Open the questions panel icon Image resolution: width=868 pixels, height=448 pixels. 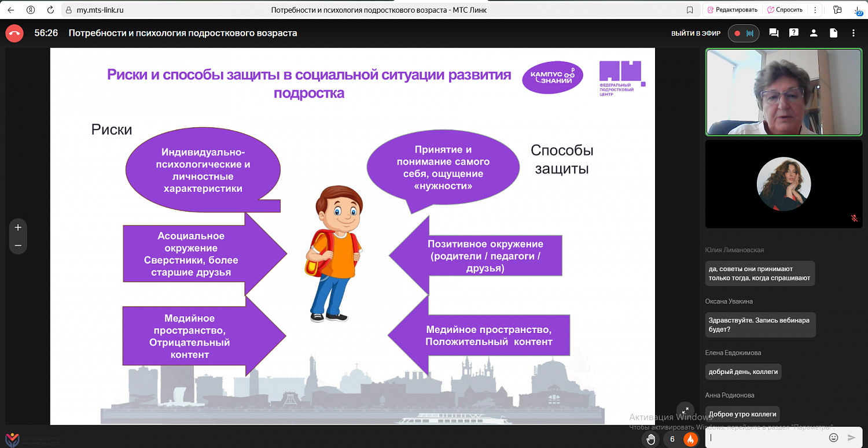pos(794,33)
